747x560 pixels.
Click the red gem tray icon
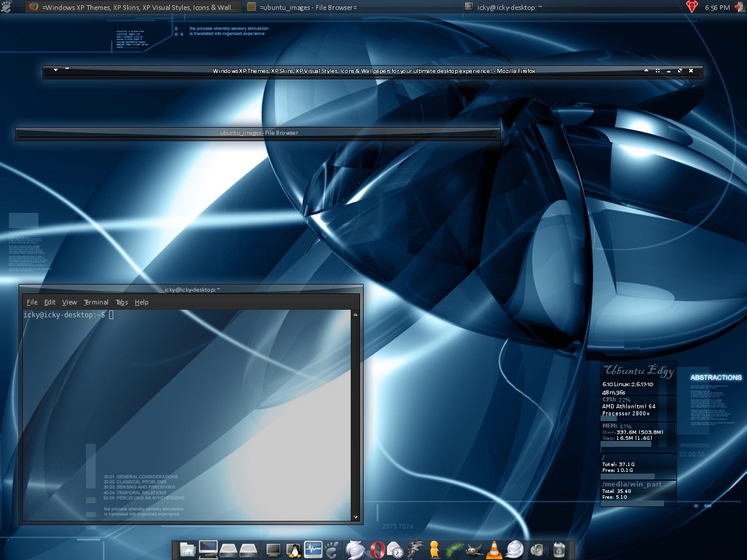(x=692, y=7)
